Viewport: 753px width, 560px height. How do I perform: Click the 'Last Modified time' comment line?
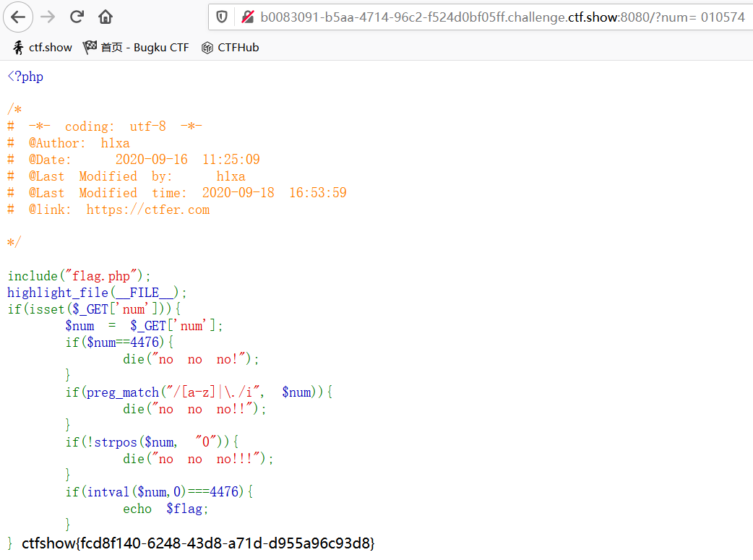[x=177, y=193]
